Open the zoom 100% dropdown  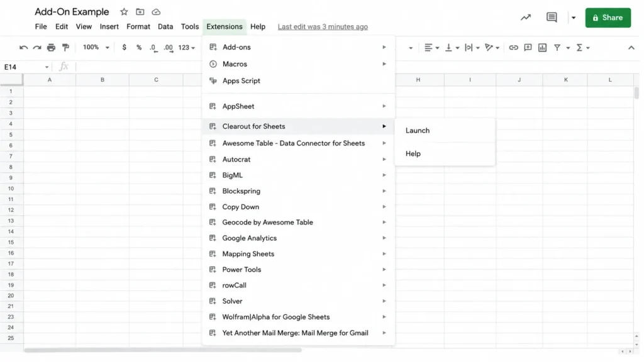(x=96, y=48)
